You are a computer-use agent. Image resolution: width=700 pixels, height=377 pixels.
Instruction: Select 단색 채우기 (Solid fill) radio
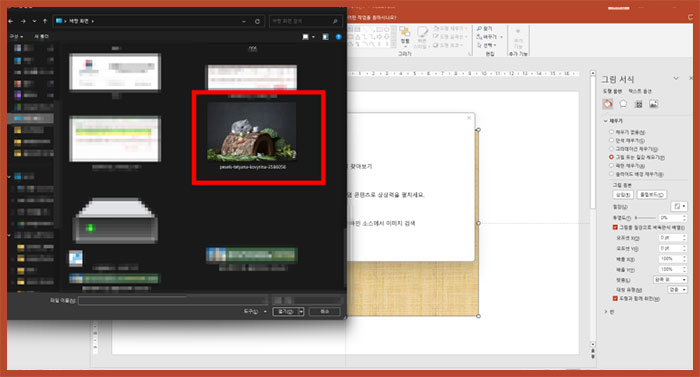[612, 141]
